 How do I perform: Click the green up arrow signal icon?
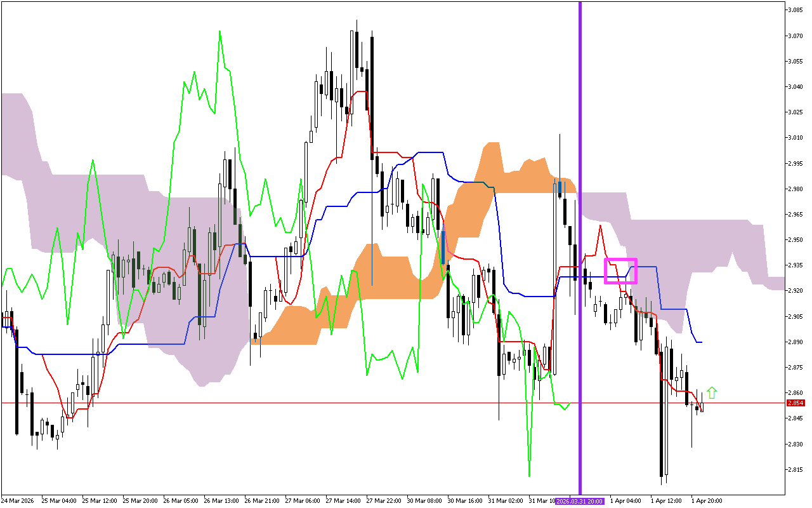click(712, 393)
